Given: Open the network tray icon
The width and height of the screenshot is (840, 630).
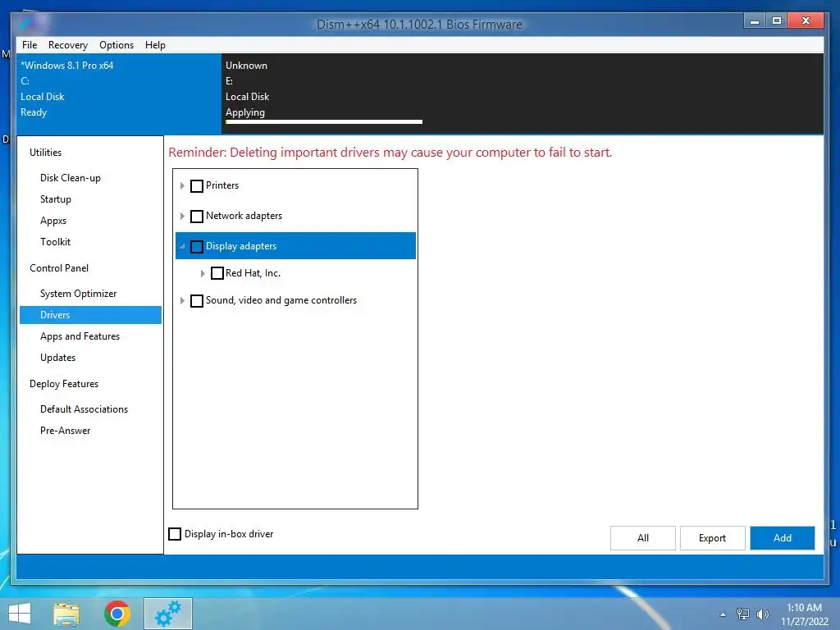Looking at the screenshot, I should coord(742,614).
